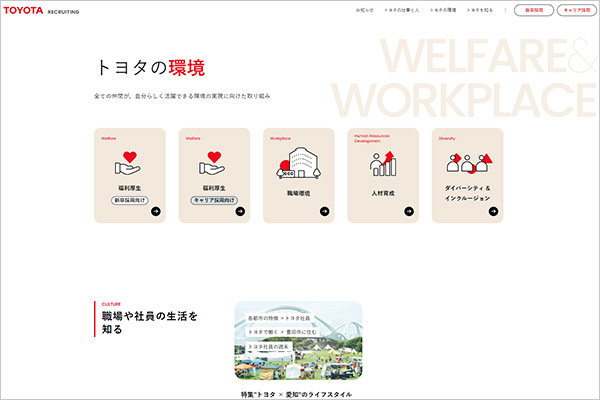
Task: Click arrow button on ダイバーシティ card
Action: [494, 211]
